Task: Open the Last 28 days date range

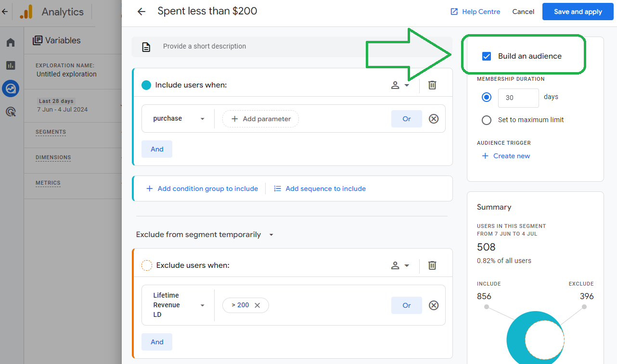Action: click(62, 105)
